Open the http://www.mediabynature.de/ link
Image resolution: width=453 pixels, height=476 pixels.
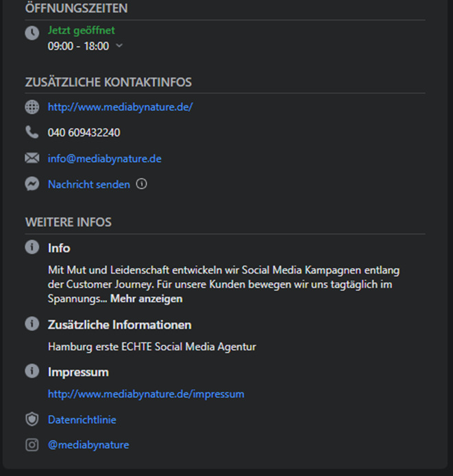coord(120,107)
